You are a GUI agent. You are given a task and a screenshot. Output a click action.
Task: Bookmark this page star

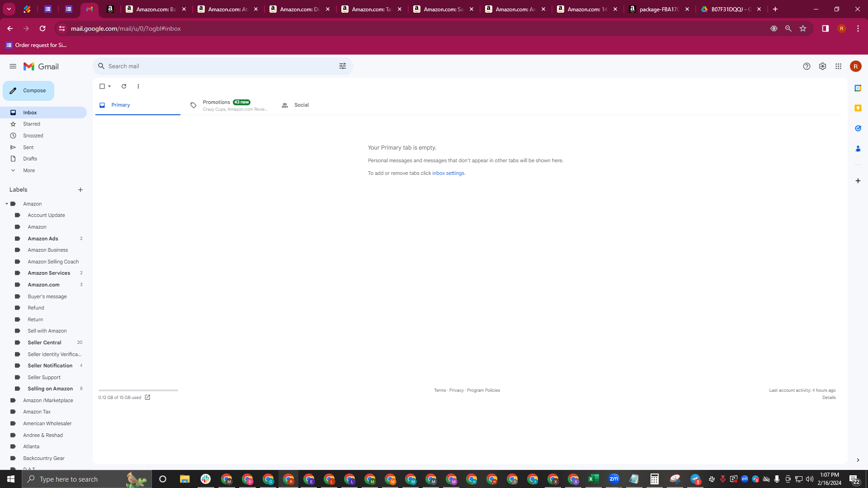click(x=803, y=28)
